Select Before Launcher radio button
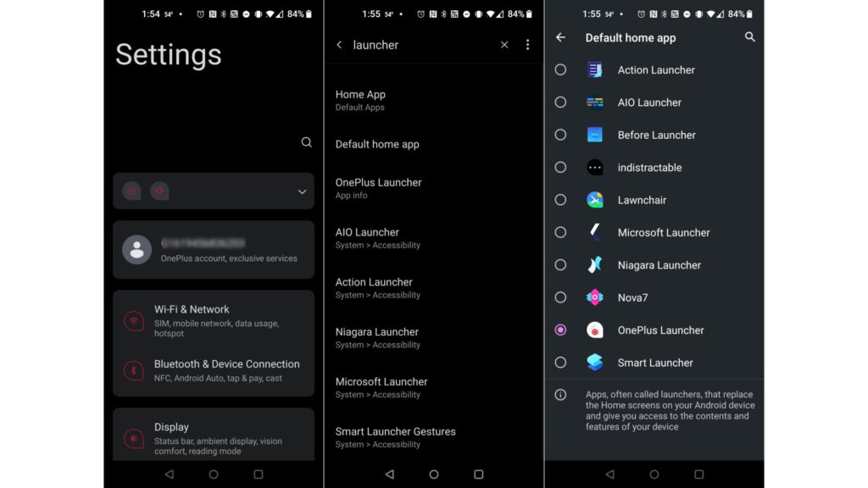The width and height of the screenshot is (868, 488). pos(560,135)
